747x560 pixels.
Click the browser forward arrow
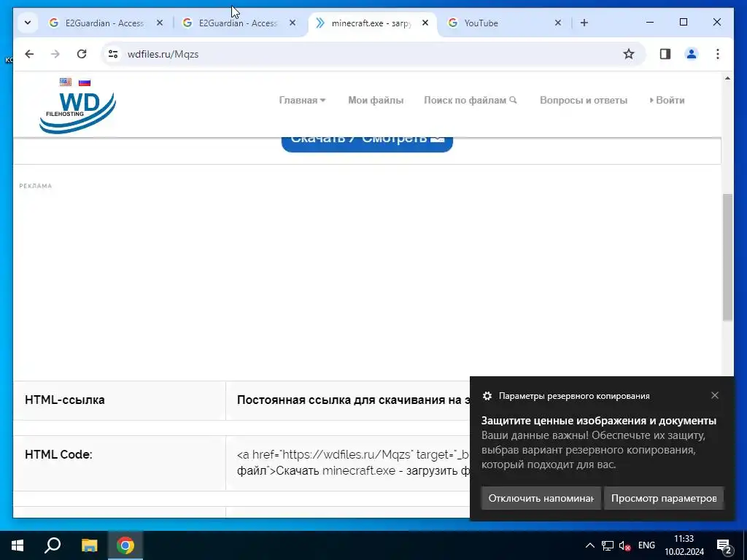55,54
